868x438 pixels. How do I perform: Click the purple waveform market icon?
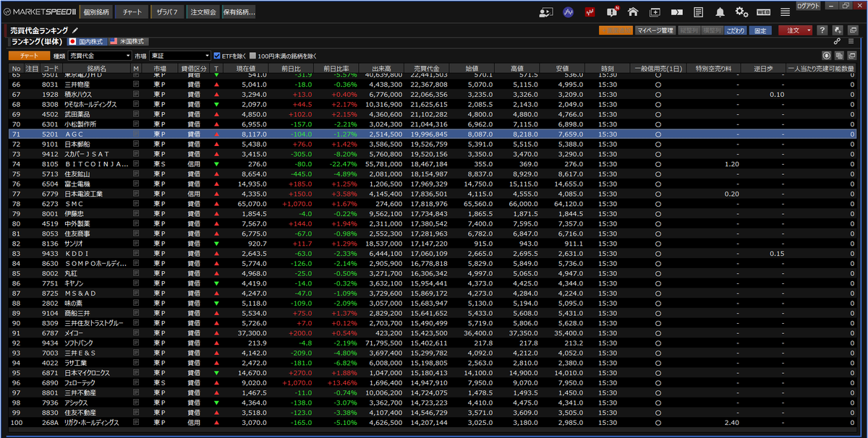[569, 12]
